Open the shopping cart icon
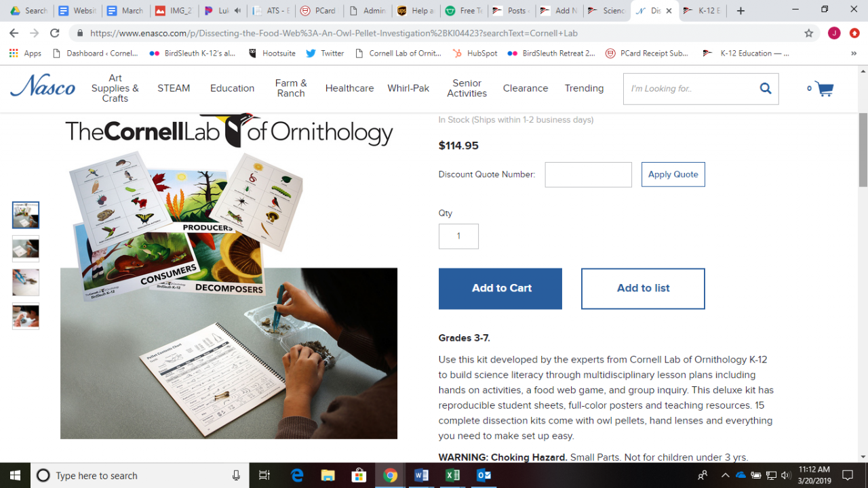 coord(823,89)
